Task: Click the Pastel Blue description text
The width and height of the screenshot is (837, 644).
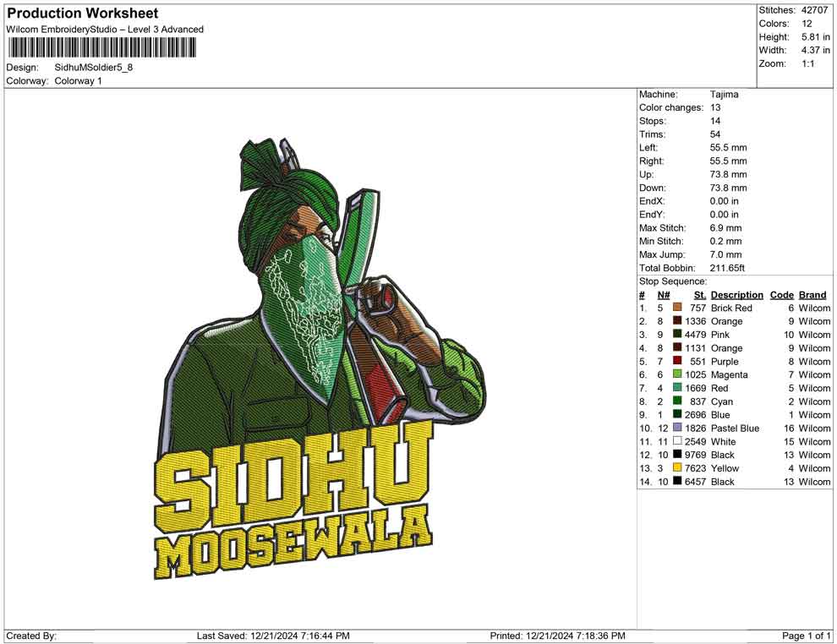Action: pos(735,428)
